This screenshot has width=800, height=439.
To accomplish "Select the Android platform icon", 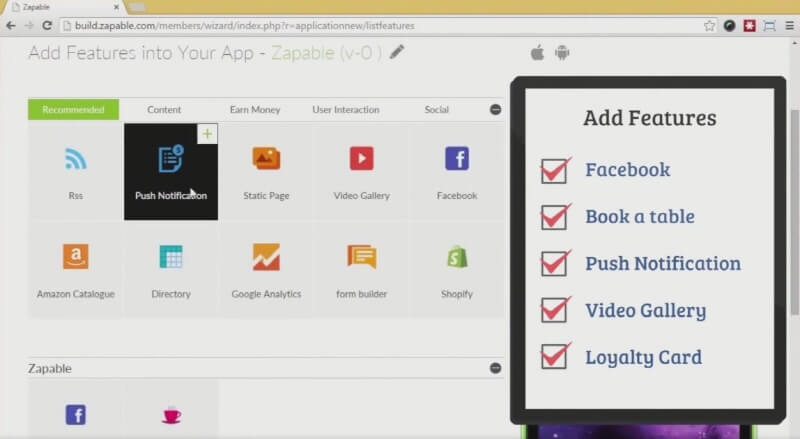I will [x=562, y=52].
